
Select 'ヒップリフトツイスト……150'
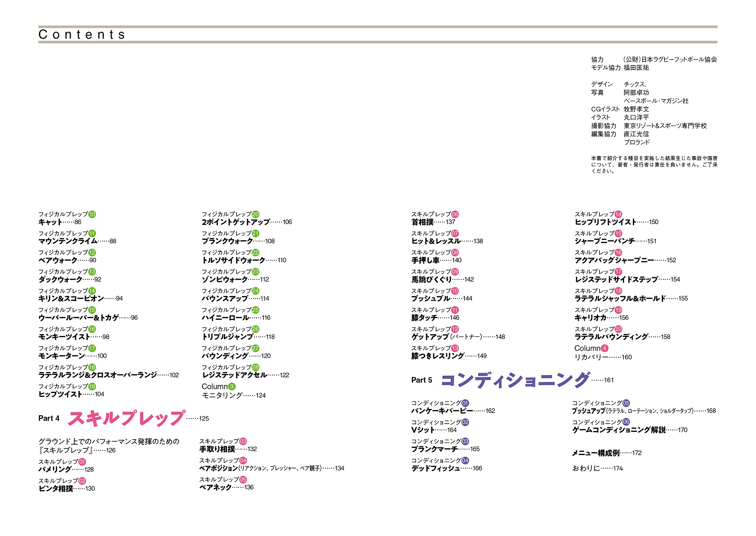[x=616, y=222]
